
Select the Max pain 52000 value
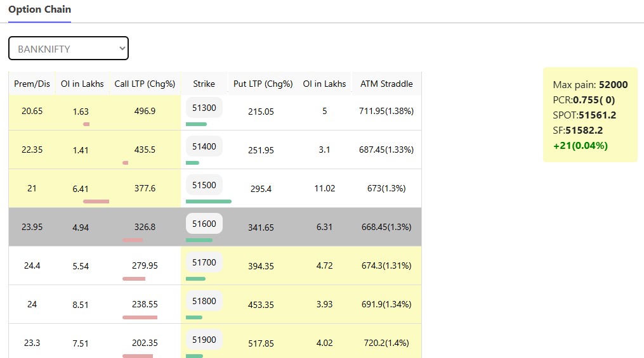pyautogui.click(x=613, y=84)
